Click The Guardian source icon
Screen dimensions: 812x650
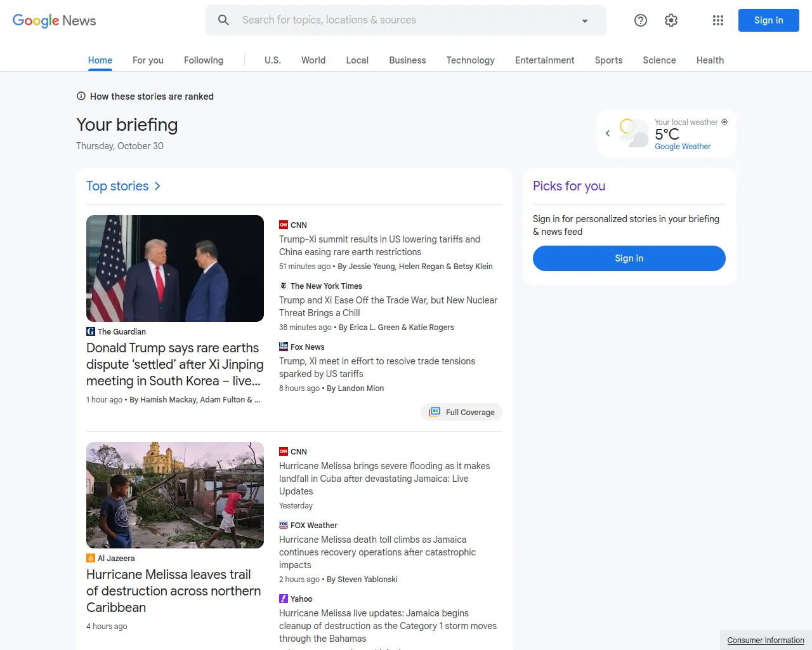tap(91, 331)
